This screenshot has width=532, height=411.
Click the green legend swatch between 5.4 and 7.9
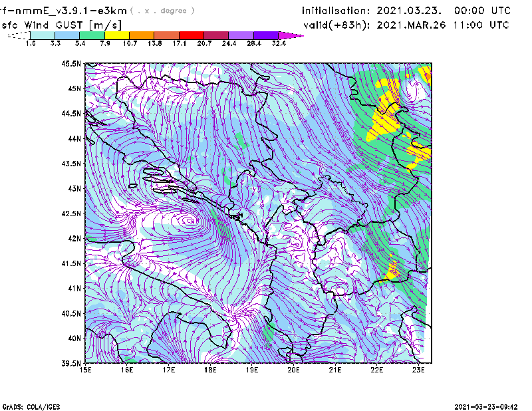92,35
